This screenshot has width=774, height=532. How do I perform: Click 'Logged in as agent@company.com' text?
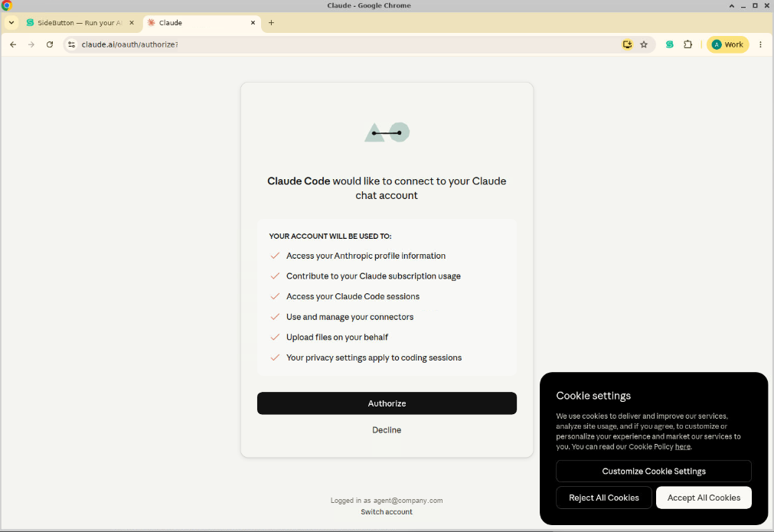click(x=387, y=501)
